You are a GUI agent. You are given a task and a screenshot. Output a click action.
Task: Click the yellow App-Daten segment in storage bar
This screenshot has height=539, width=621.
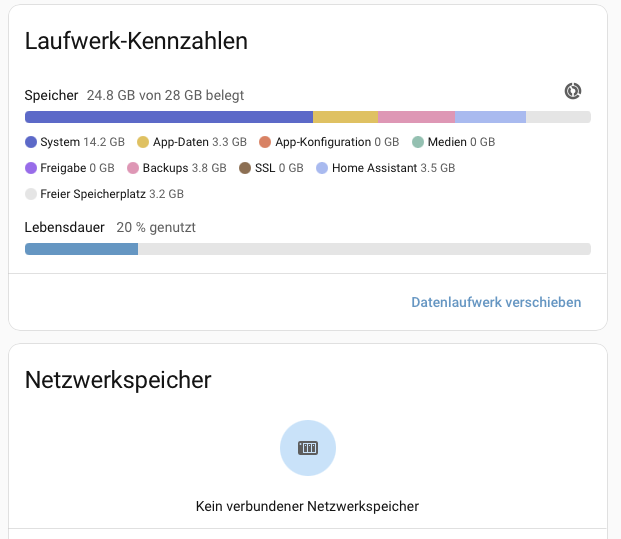click(x=346, y=117)
